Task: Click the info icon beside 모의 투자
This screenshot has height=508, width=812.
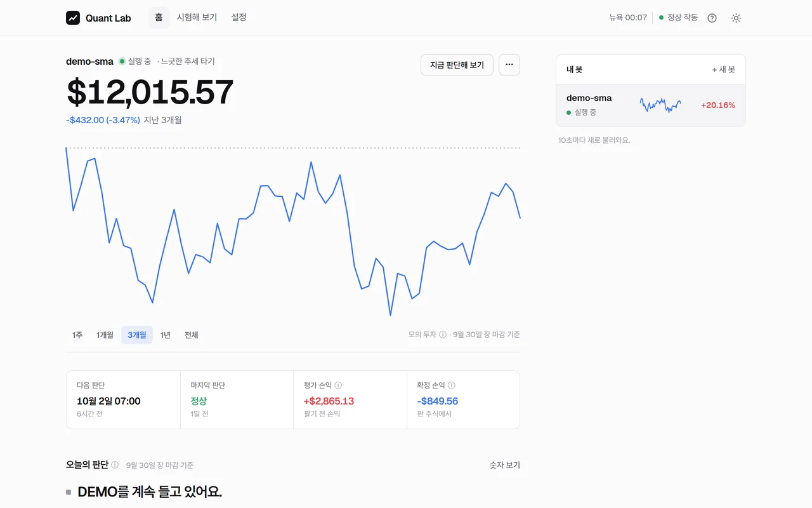Action: (x=443, y=335)
